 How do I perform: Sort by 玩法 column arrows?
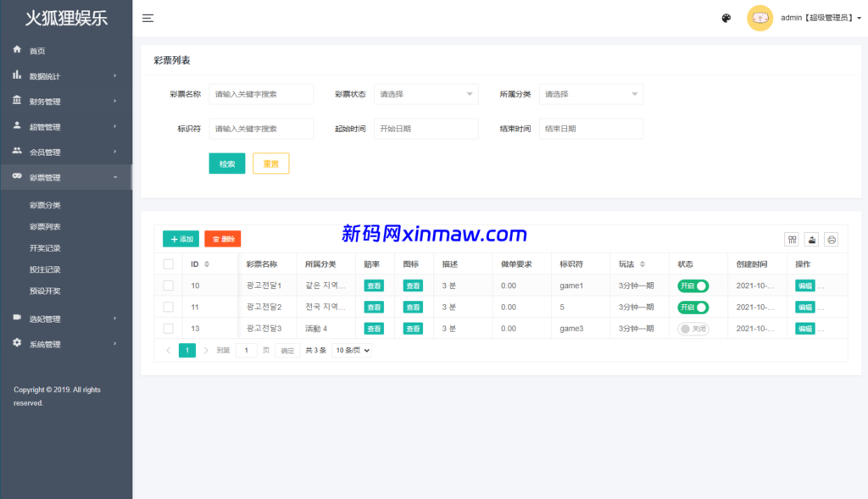coord(643,263)
